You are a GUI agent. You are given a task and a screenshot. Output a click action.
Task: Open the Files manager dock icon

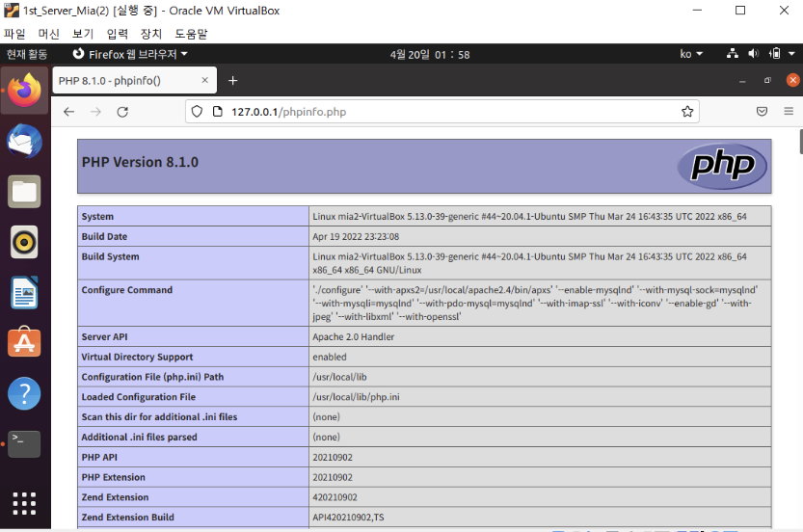24,192
